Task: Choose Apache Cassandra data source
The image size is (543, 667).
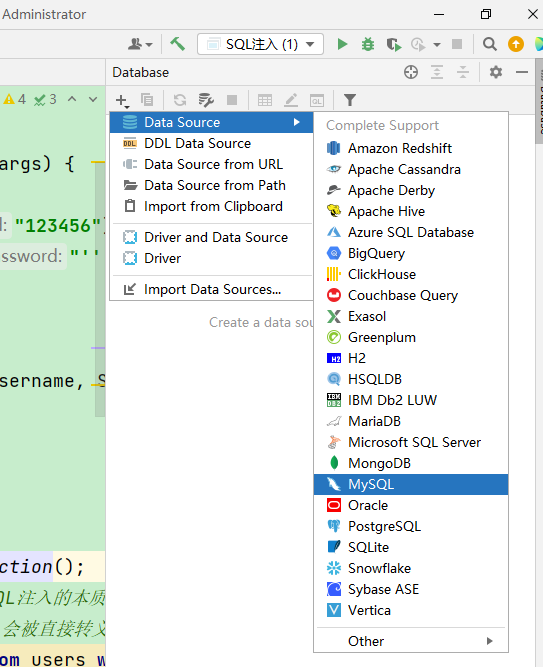Action: point(411,169)
